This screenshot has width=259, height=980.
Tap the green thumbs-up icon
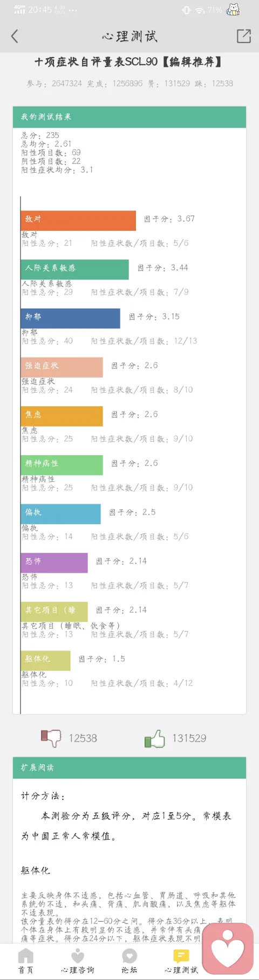click(x=155, y=738)
